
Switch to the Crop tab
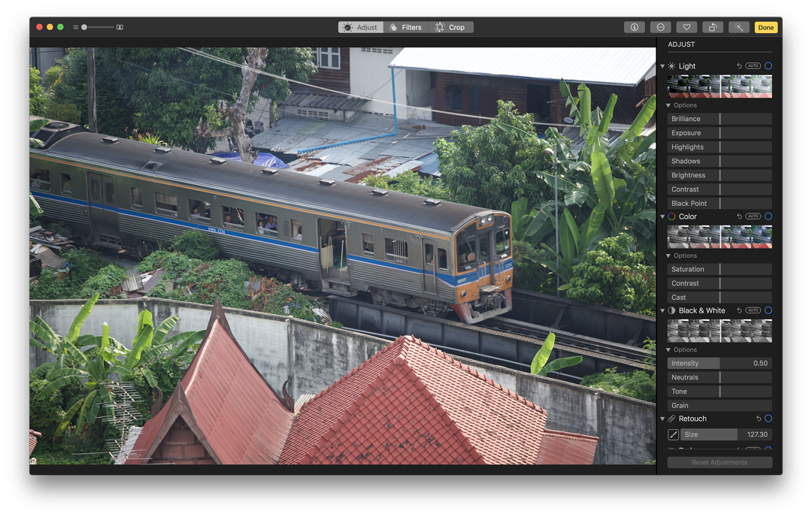click(450, 28)
